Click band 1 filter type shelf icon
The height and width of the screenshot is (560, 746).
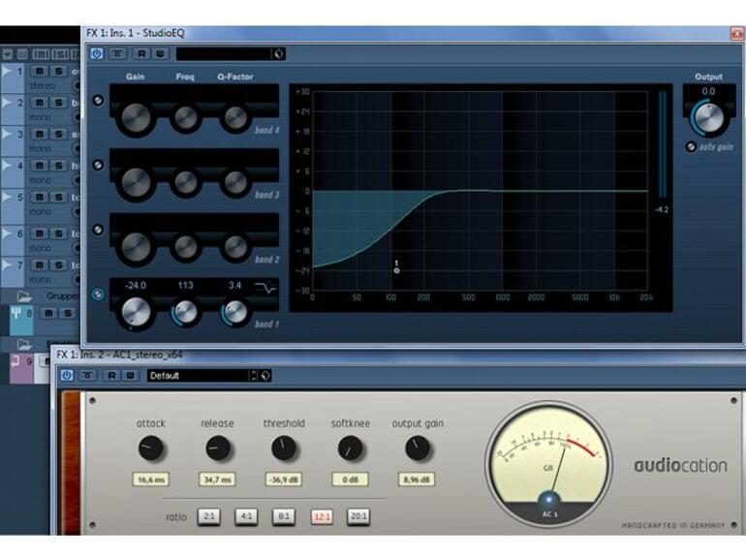click(x=265, y=288)
